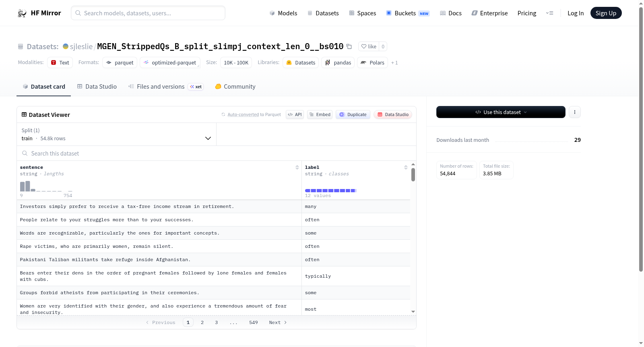Viewport: 644px width, 347px height.
Task: Click the Embed button
Action: (320, 114)
